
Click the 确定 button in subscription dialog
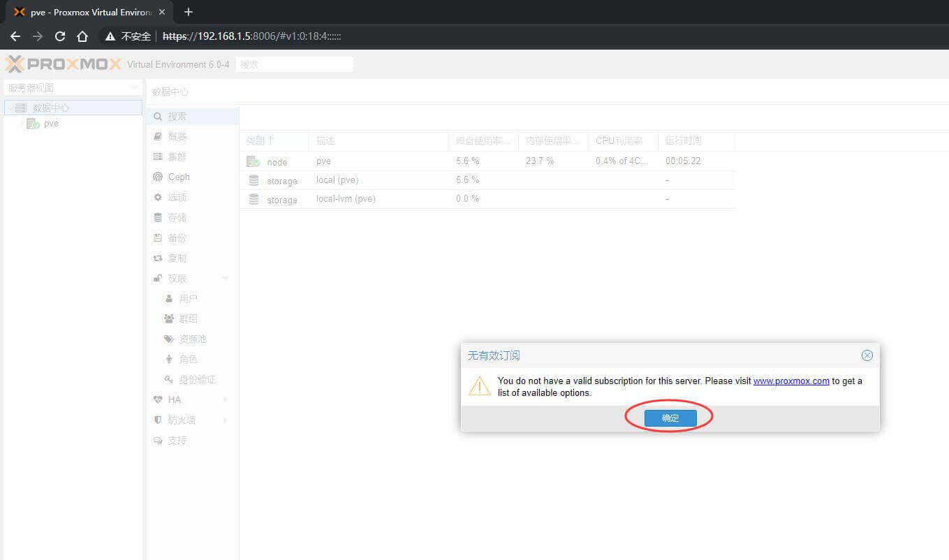tap(670, 418)
